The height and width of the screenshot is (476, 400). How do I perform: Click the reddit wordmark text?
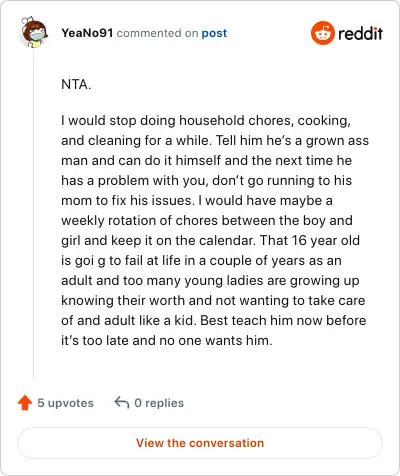[x=361, y=34]
